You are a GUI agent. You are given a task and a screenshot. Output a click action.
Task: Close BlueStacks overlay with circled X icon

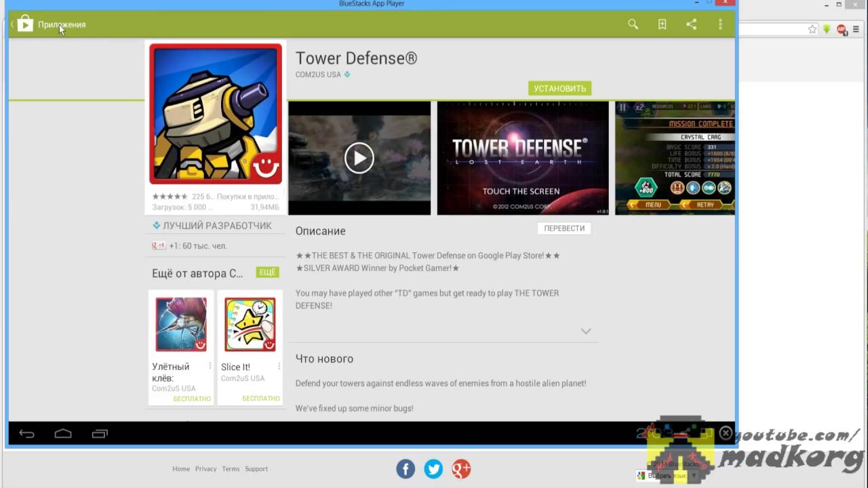pyautogui.click(x=726, y=433)
